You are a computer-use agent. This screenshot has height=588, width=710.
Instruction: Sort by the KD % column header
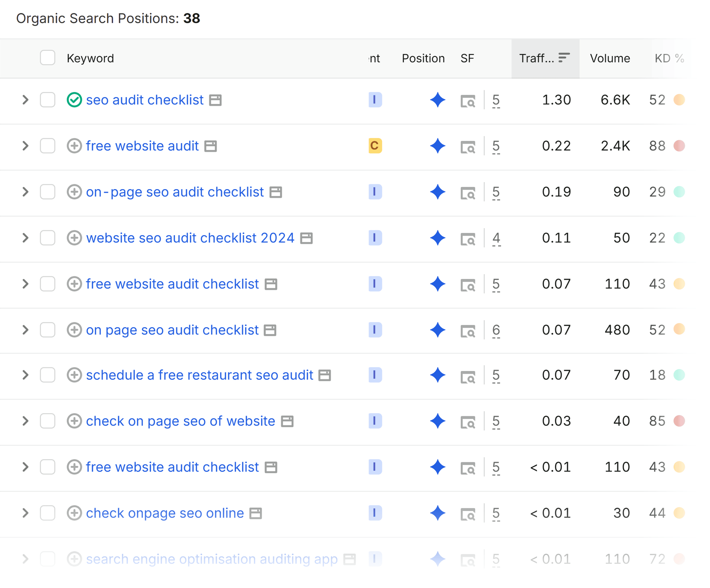point(669,59)
